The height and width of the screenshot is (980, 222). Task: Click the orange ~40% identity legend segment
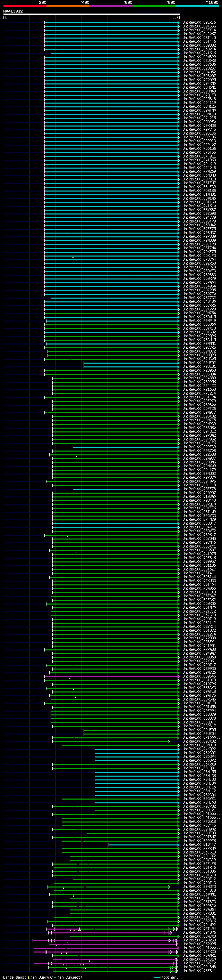coord(68,6)
